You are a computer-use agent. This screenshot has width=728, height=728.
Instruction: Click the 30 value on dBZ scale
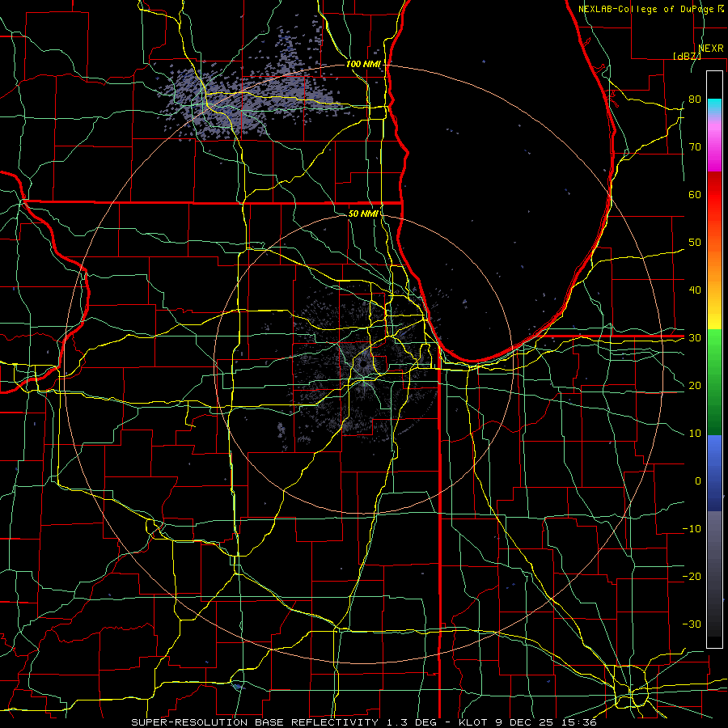[x=695, y=338]
